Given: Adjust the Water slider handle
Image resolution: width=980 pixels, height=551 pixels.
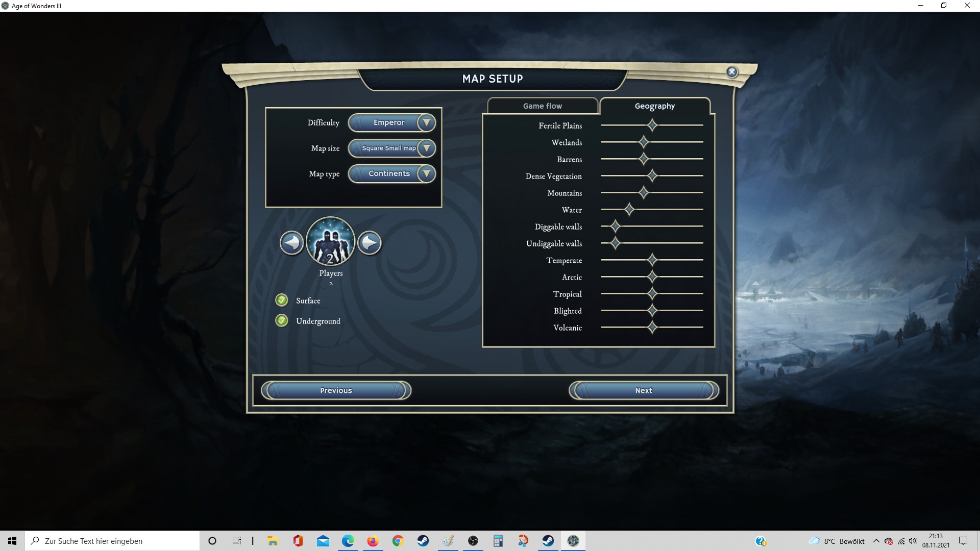Looking at the screenshot, I should pyautogui.click(x=629, y=209).
